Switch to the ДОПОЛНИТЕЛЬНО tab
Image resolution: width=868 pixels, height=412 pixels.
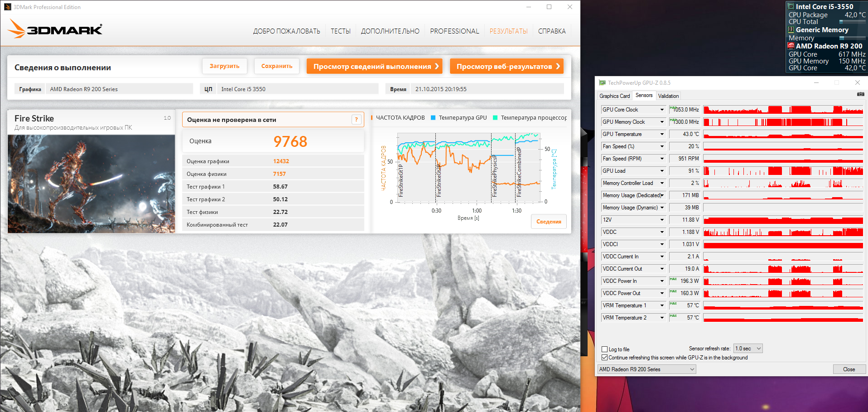click(390, 31)
